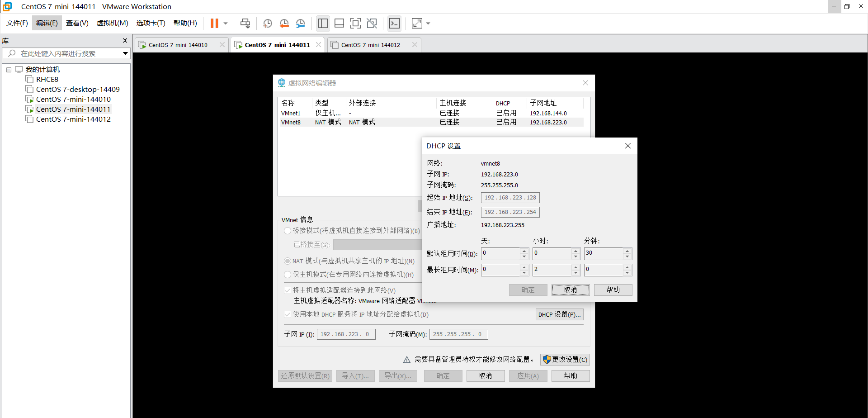Screen dimensions: 868x418
Task: Open the power options dropdown beside pause
Action: pyautogui.click(x=226, y=23)
